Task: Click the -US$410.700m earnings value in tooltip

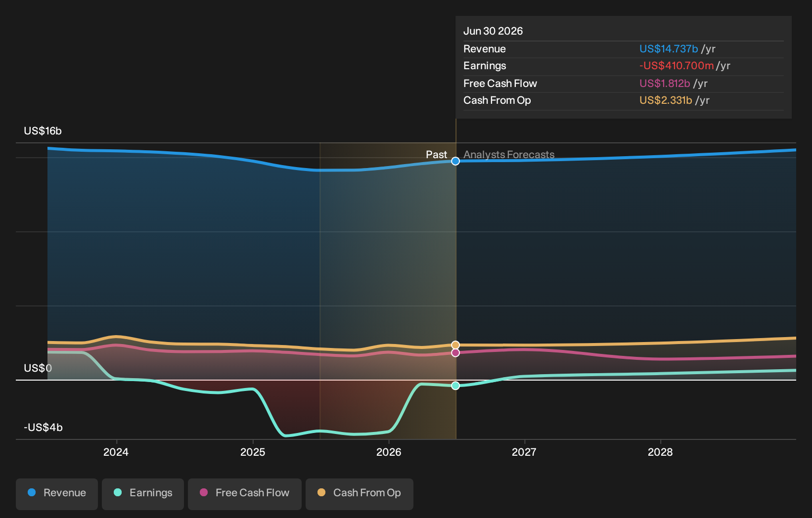Action: pos(677,66)
